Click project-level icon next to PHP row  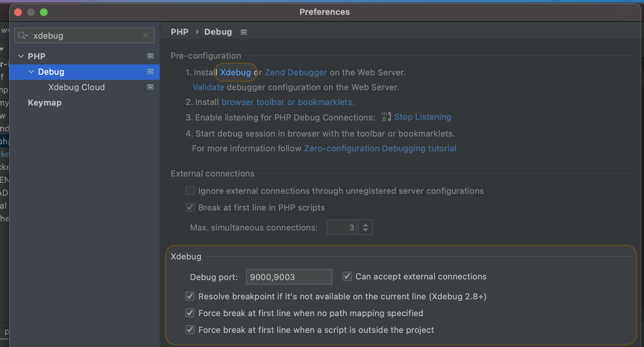(150, 56)
